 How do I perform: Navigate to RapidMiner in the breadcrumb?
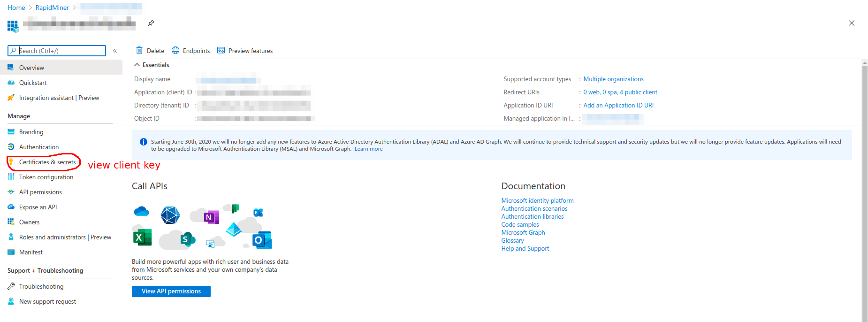[52, 8]
